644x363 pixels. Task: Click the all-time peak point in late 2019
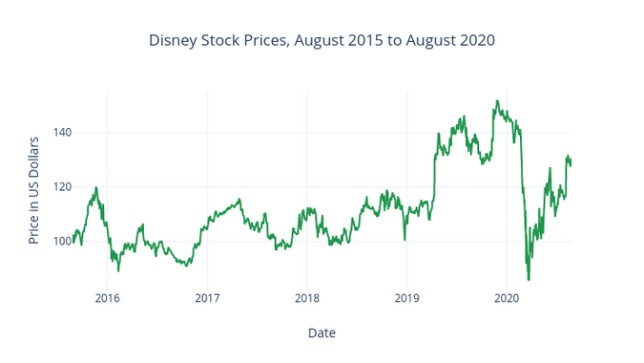tap(497, 100)
